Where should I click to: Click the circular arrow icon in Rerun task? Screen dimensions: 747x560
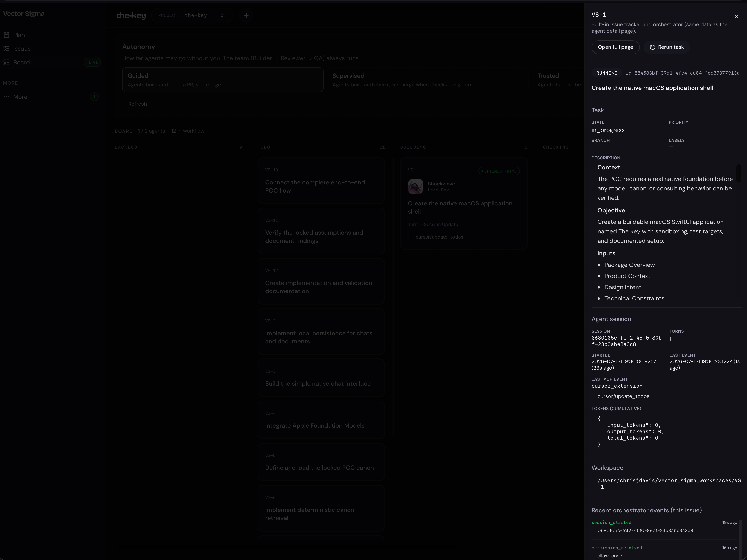tap(652, 47)
